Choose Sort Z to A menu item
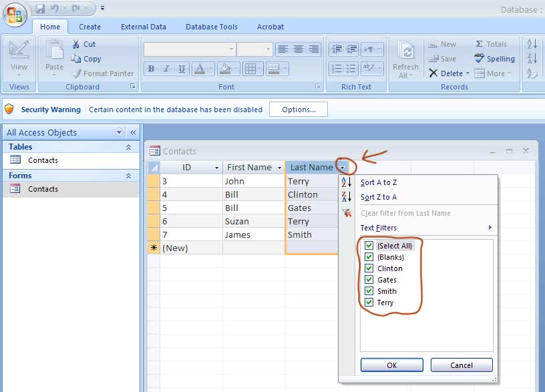Image resolution: width=545 pixels, height=392 pixels. click(x=379, y=197)
